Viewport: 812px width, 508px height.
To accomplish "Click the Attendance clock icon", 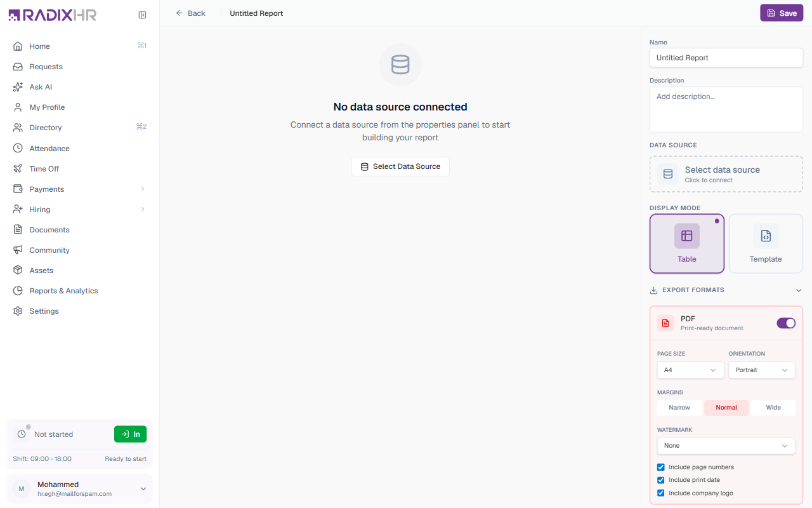I will point(18,148).
